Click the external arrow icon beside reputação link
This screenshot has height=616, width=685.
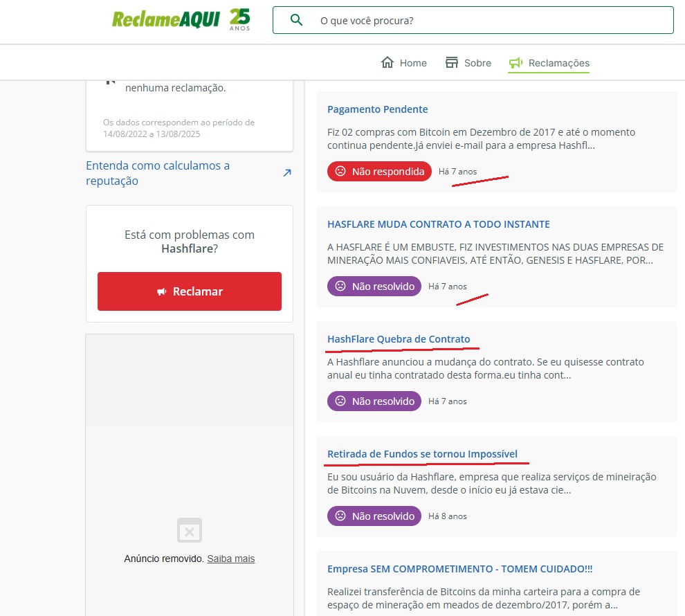tap(287, 173)
